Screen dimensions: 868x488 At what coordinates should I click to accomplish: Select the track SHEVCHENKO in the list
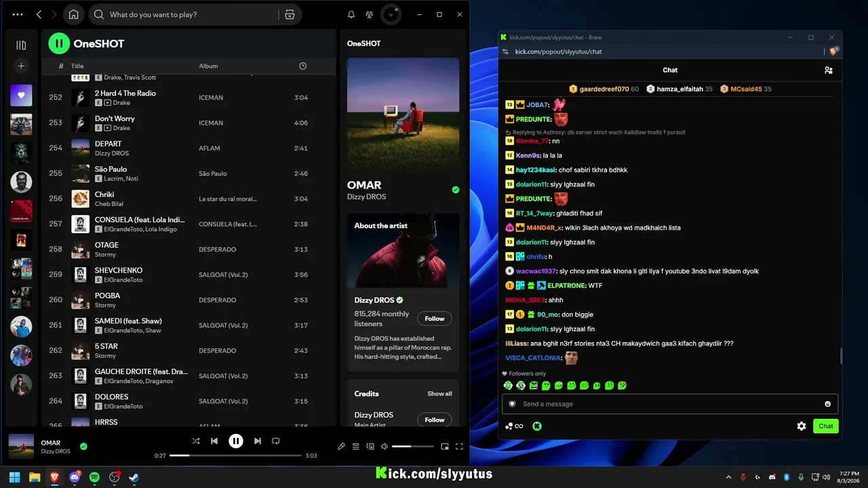(189, 274)
